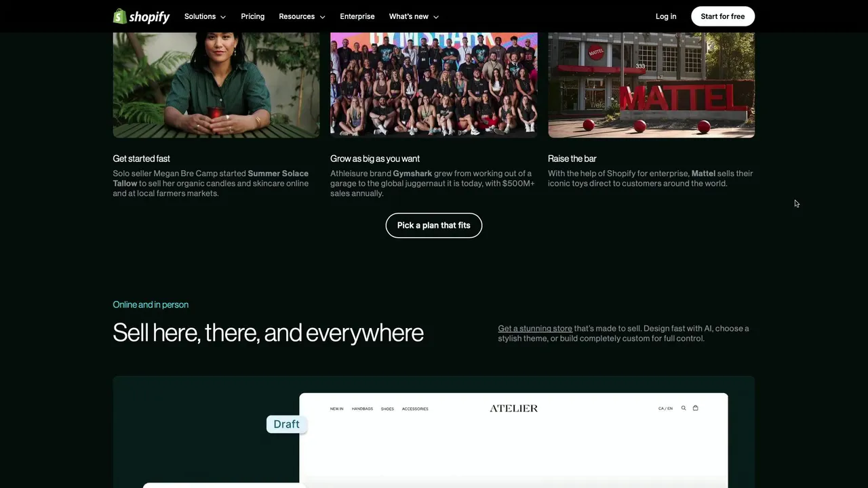Click the bold Mattel text in description
Screen dimensions: 868x488
703,174
